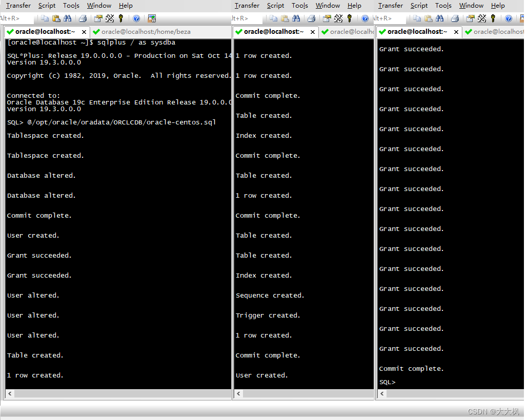This screenshot has width=527, height=420.
Task: Click left scroll arrow in right window
Action: (382, 393)
